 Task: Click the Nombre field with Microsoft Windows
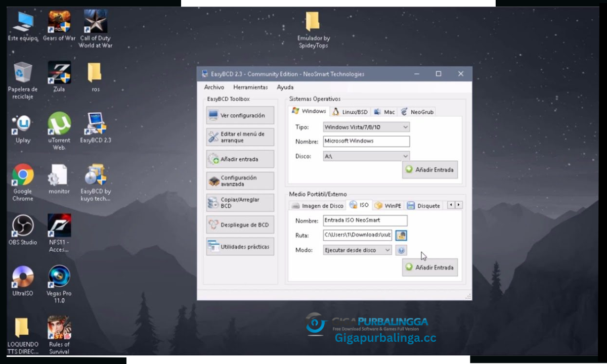(x=366, y=142)
